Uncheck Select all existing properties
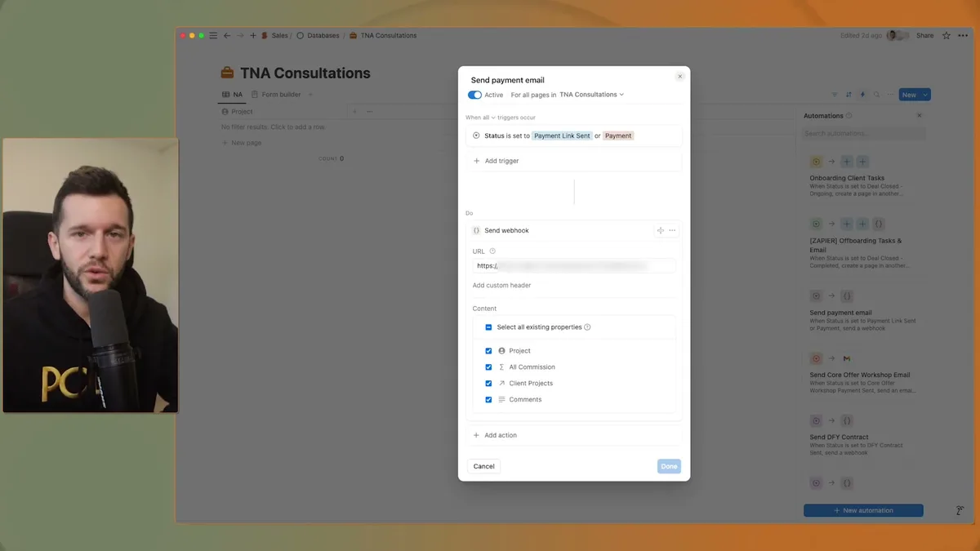 488,327
